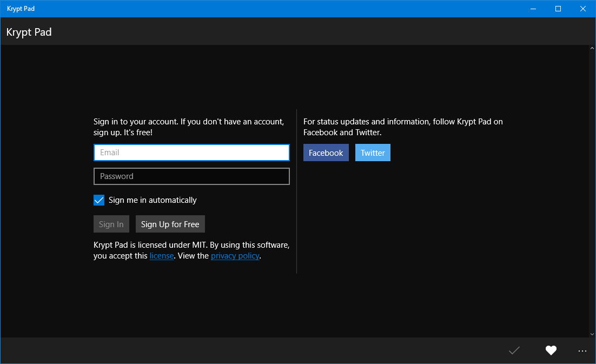The image size is (596, 364).
Task: Click the scrollbar up arrow
Action: pyautogui.click(x=592, y=48)
